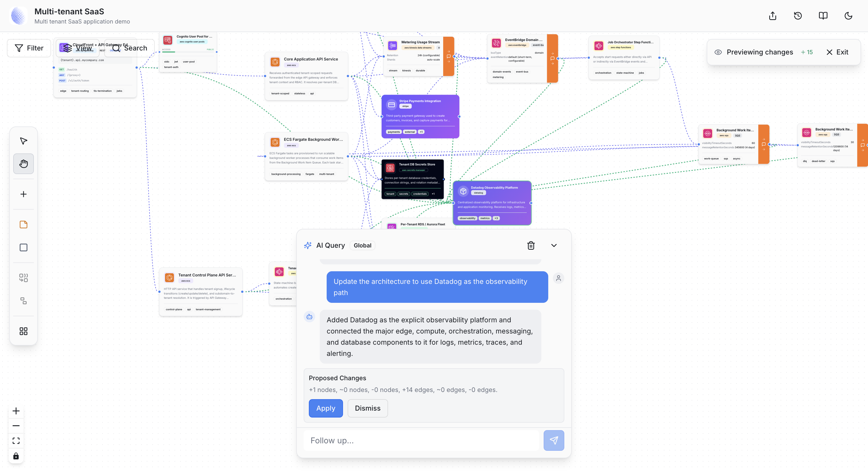Send the follow-up message
Image resolution: width=868 pixels, height=472 pixels.
pos(554,440)
